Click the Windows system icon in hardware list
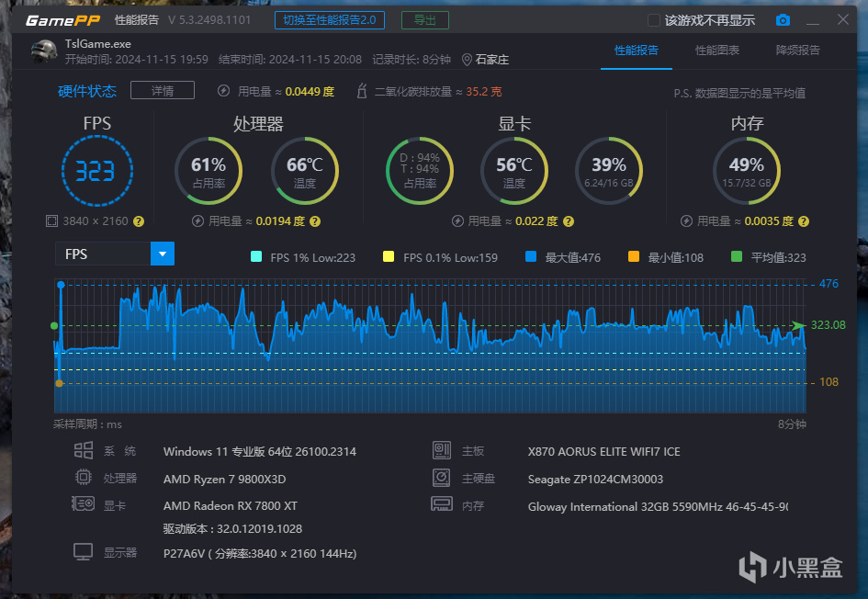Screen dimensions: 868x599 pos(84,451)
